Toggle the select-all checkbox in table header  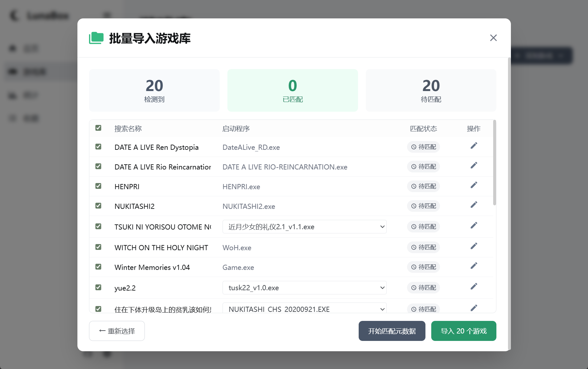(98, 128)
